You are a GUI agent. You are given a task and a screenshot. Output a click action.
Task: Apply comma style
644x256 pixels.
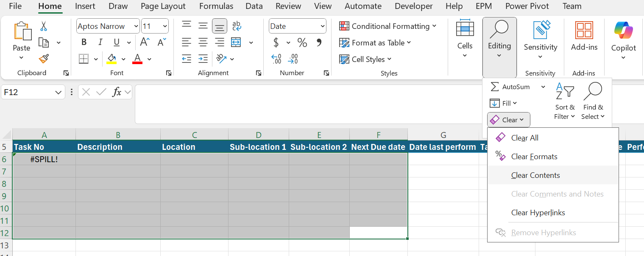pos(319,42)
